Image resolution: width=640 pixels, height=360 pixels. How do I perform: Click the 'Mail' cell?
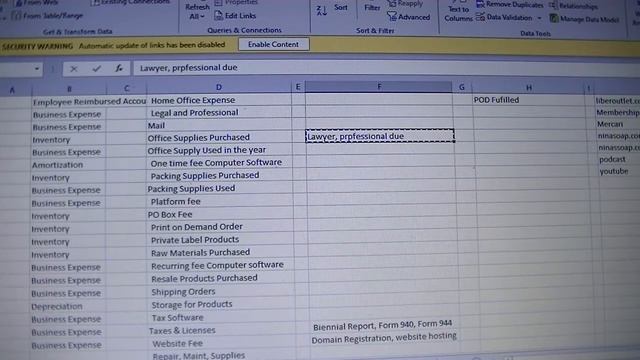click(x=156, y=125)
